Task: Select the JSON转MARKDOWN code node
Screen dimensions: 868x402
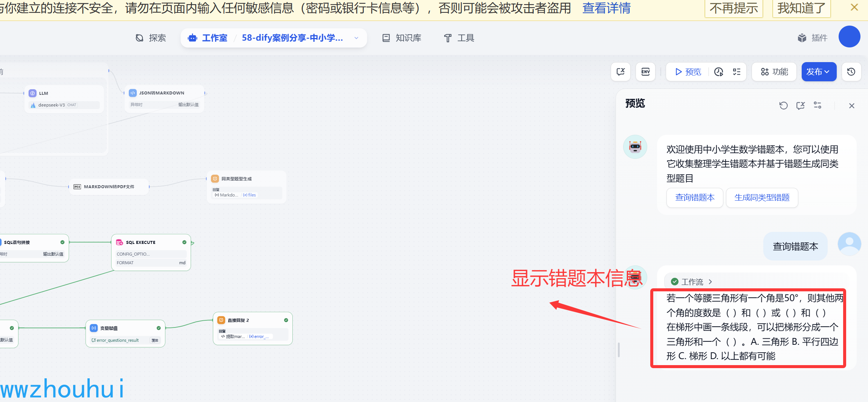Action: click(165, 99)
